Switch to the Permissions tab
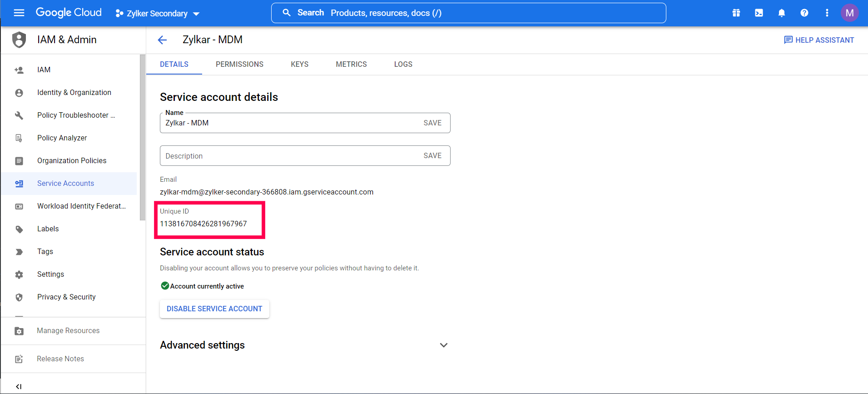Image resolution: width=868 pixels, height=394 pixels. [x=239, y=64]
